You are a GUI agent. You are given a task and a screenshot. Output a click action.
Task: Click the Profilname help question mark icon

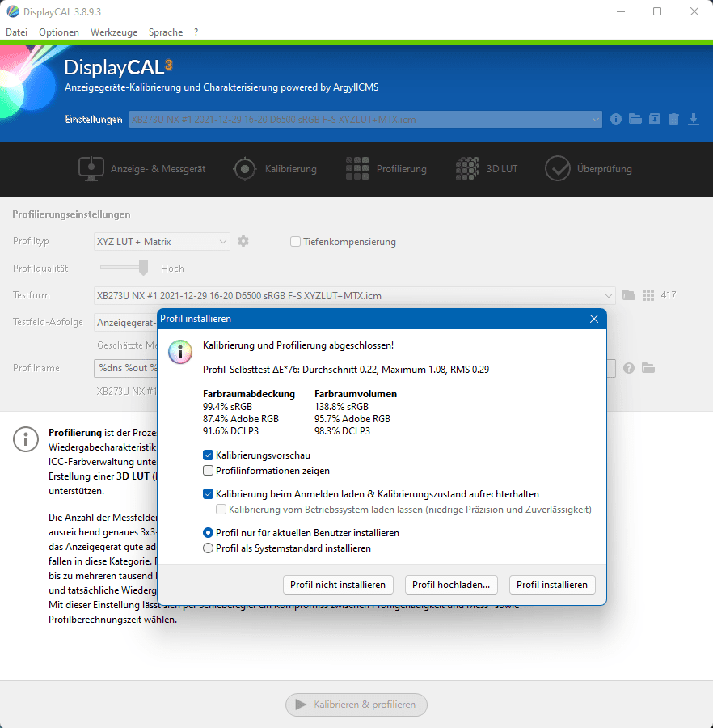point(629,368)
